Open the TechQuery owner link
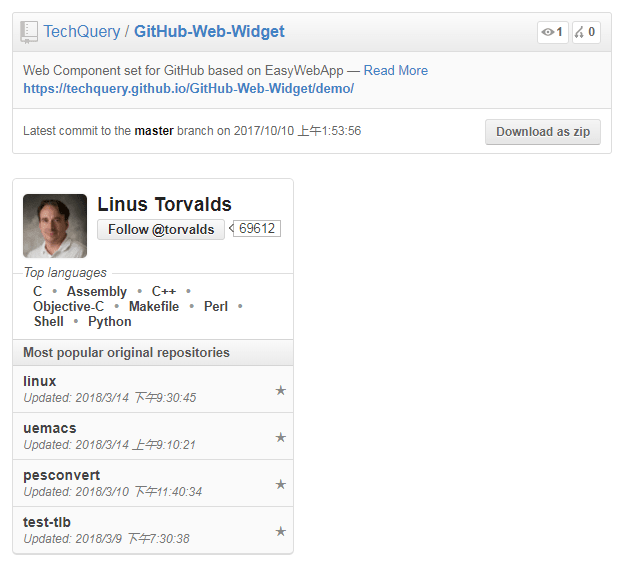Image resolution: width=630 pixels, height=568 pixels. pos(82,31)
